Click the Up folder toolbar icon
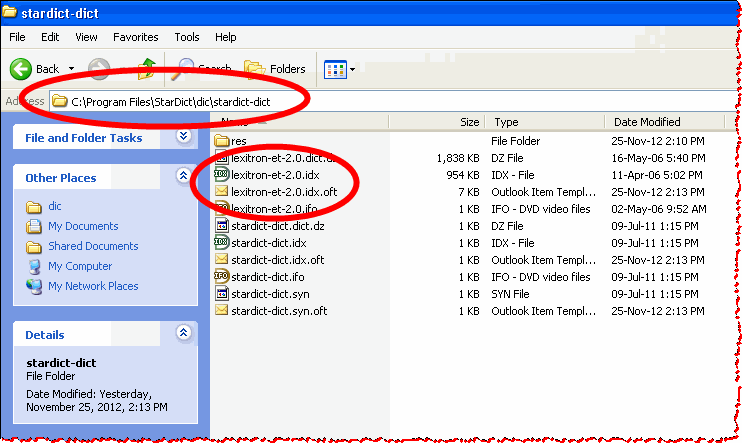Viewport: 742px width, 443px height. [x=147, y=69]
